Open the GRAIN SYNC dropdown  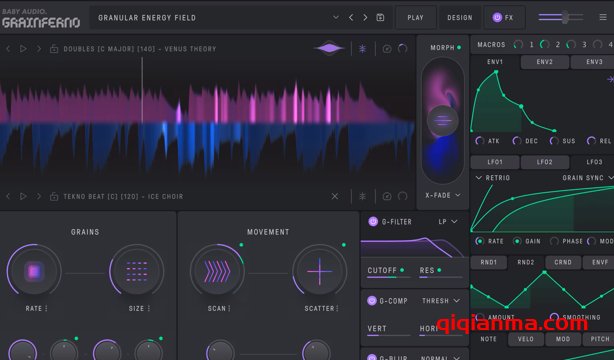coord(587,178)
